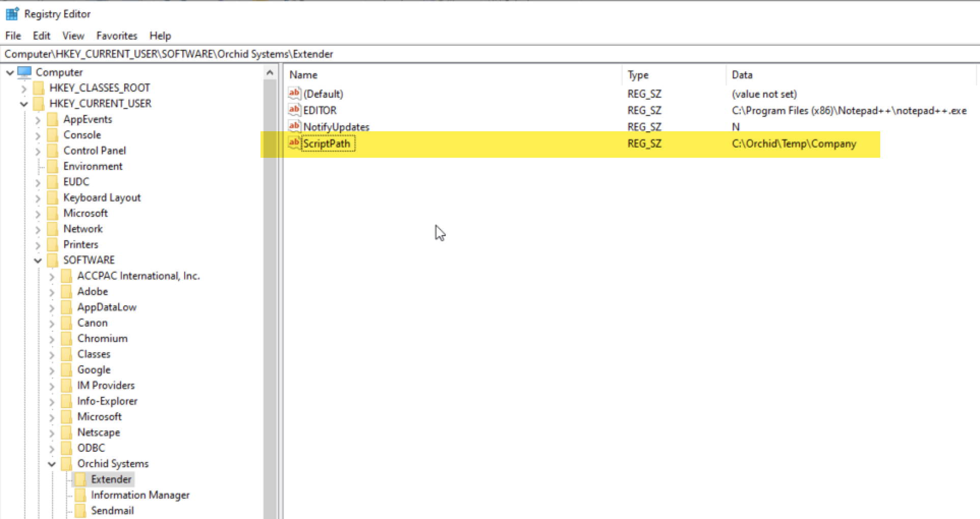This screenshot has height=519, width=980.
Task: Open the Favorites menu
Action: point(117,36)
